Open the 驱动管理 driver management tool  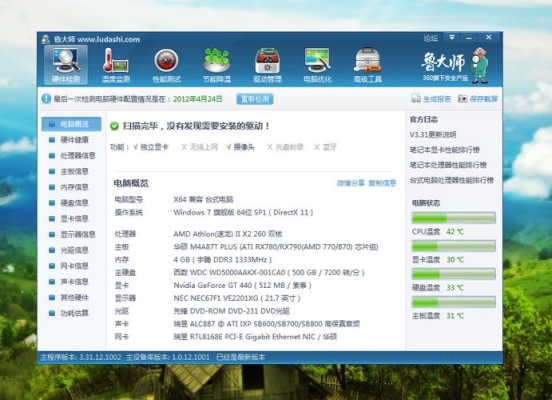point(267,65)
